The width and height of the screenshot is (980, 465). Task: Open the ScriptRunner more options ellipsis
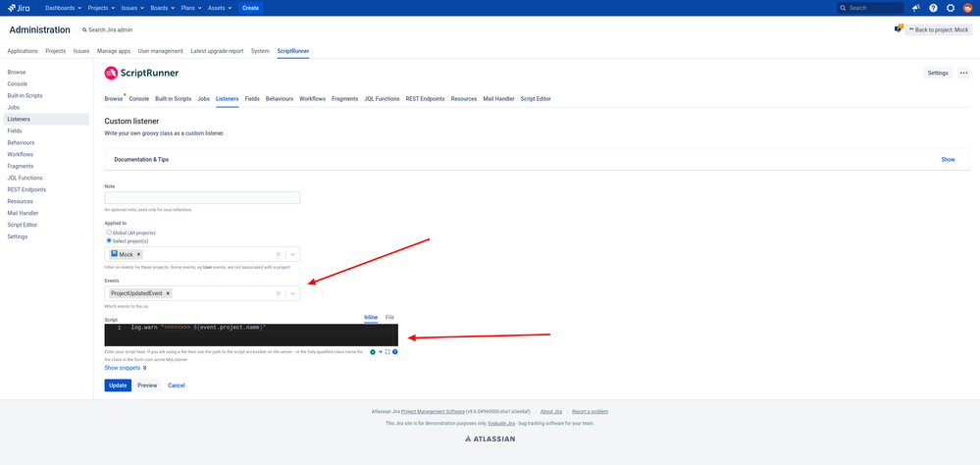point(963,74)
